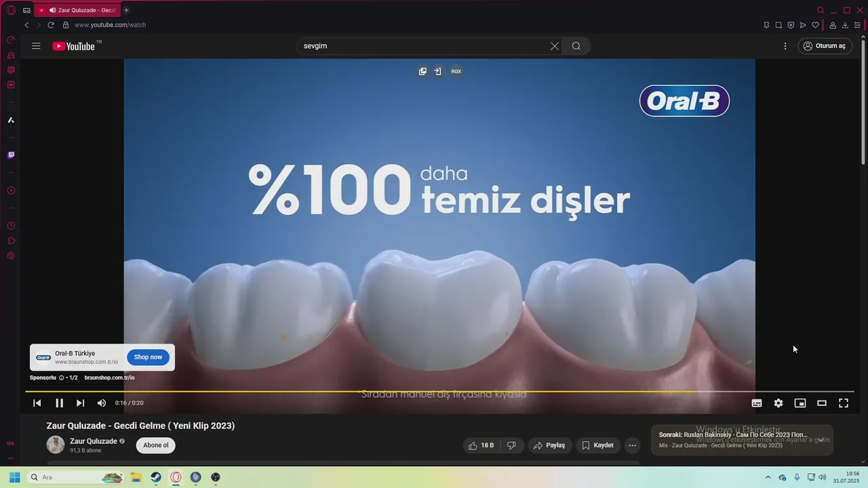
Task: Open more actions ellipsis under video
Action: [x=632, y=445]
